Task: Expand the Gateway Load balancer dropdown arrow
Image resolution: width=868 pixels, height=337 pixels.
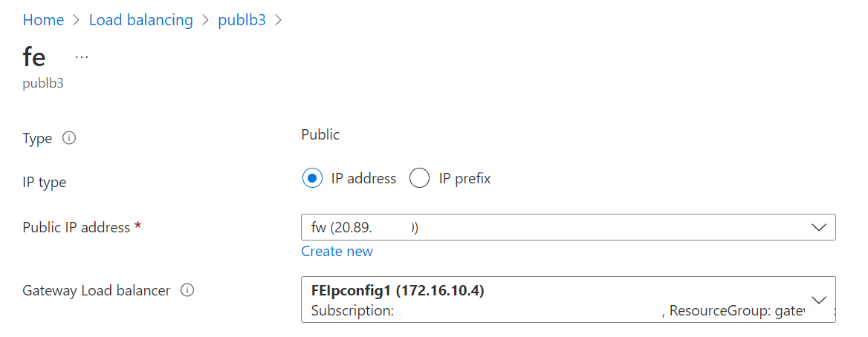Action: [818, 299]
